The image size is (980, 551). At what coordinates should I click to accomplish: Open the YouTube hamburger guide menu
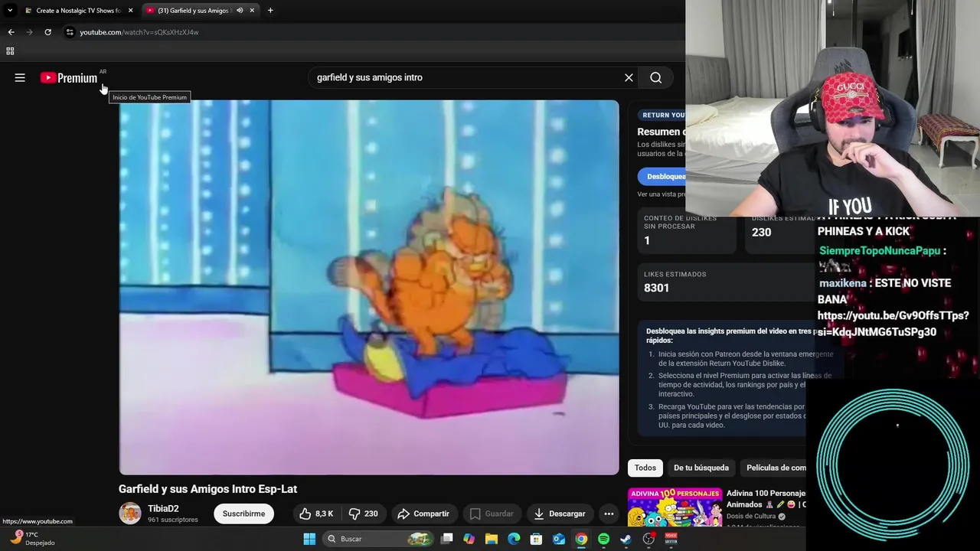[x=20, y=77]
